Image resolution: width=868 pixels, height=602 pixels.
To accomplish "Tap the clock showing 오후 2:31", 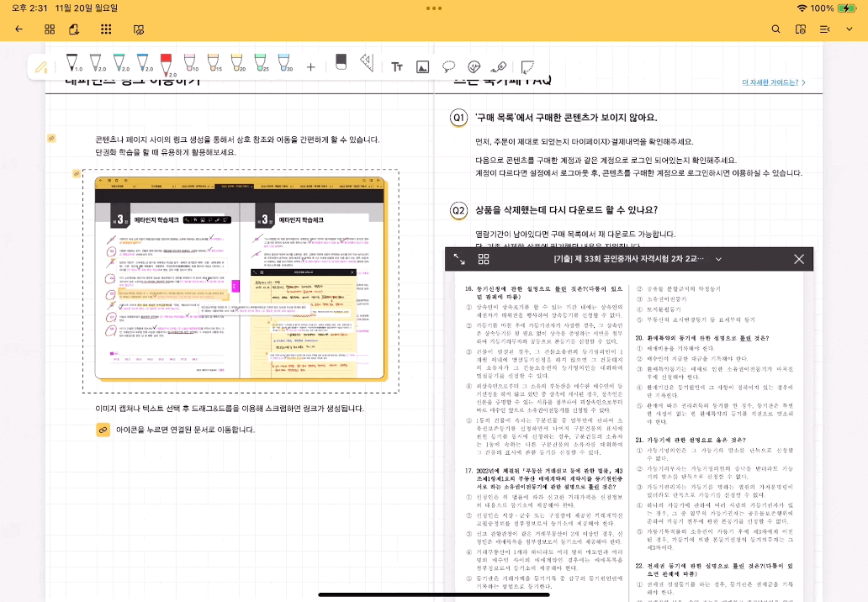I will (x=29, y=8).
